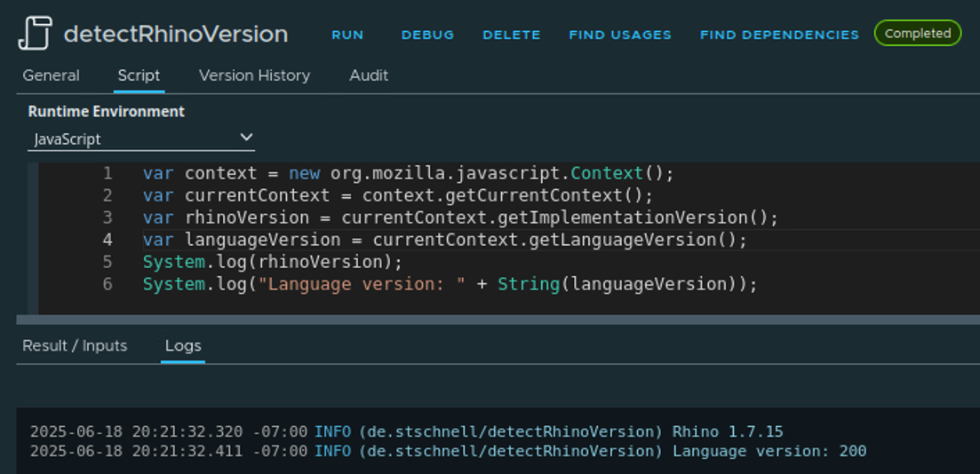
Task: Click line number 6 in gutter
Action: 108,285
